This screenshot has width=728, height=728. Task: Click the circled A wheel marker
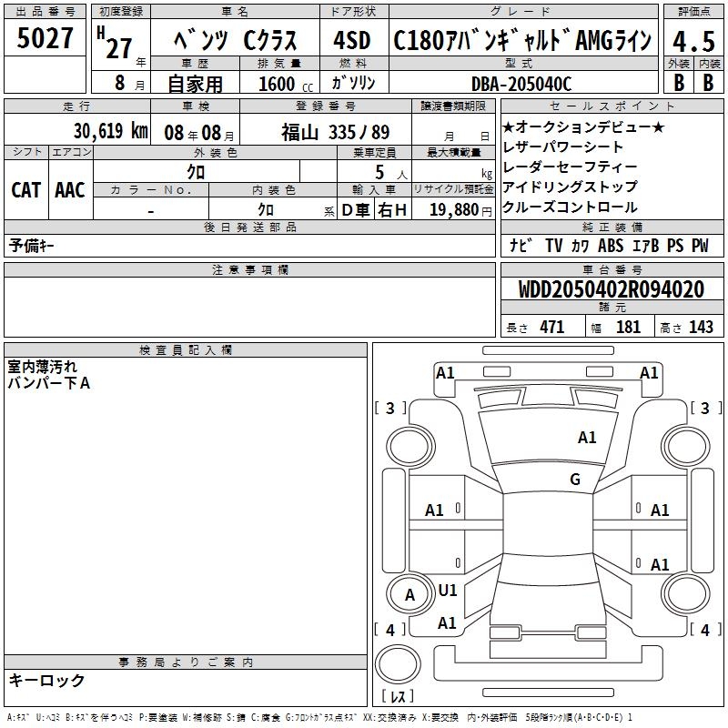tap(409, 595)
